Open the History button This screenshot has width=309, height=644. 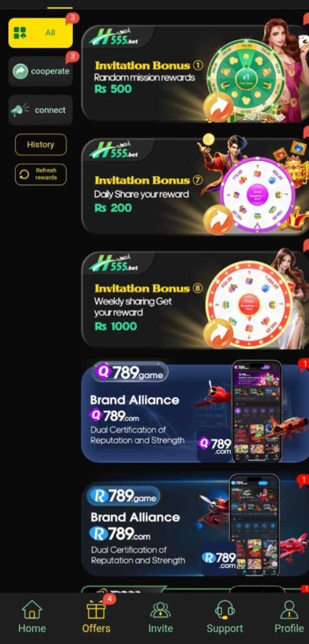click(x=41, y=145)
